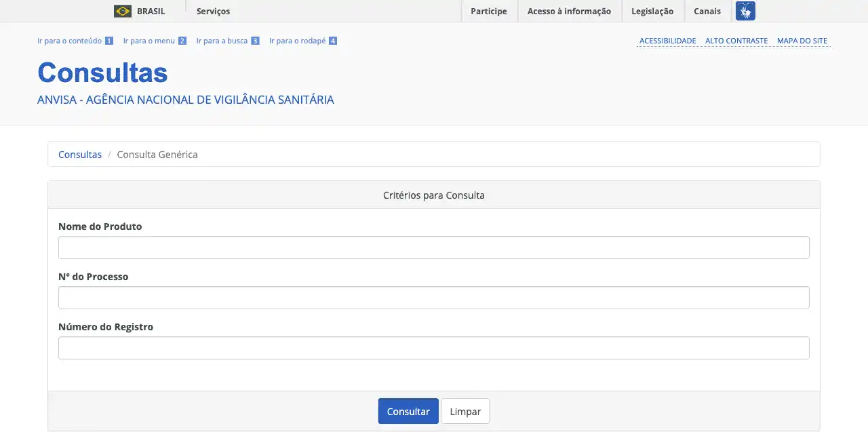The height and width of the screenshot is (432, 868).
Task: Open the Serviços menu
Action: click(213, 11)
